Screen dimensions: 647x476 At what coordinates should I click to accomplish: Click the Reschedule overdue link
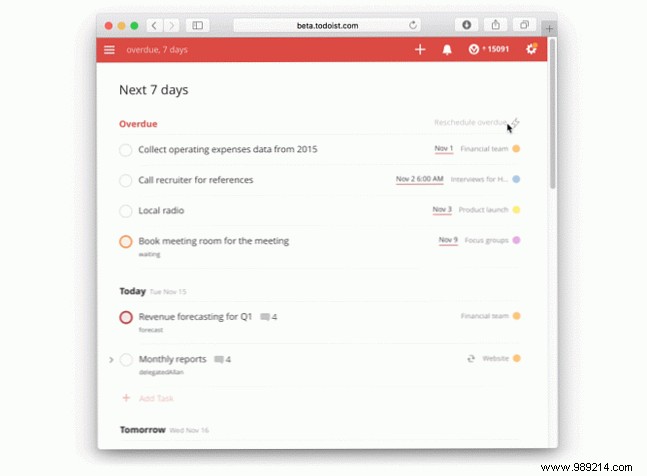tap(470, 123)
